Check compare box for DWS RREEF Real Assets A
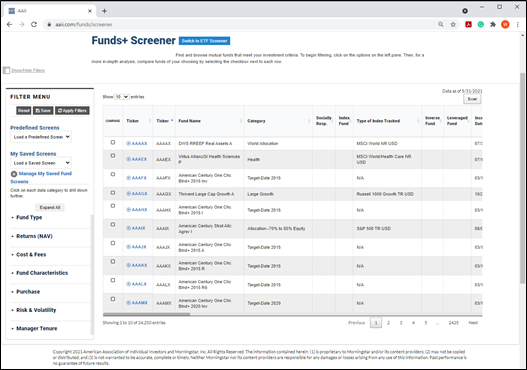527x370 pixels. pyautogui.click(x=113, y=142)
